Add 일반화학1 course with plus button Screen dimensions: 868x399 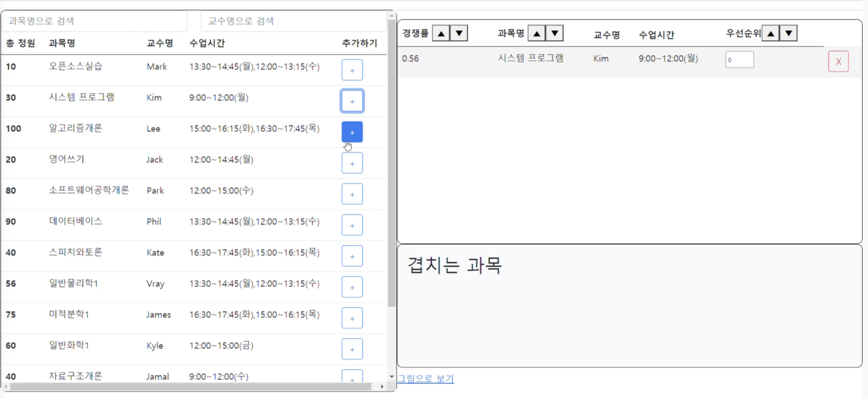(x=352, y=349)
